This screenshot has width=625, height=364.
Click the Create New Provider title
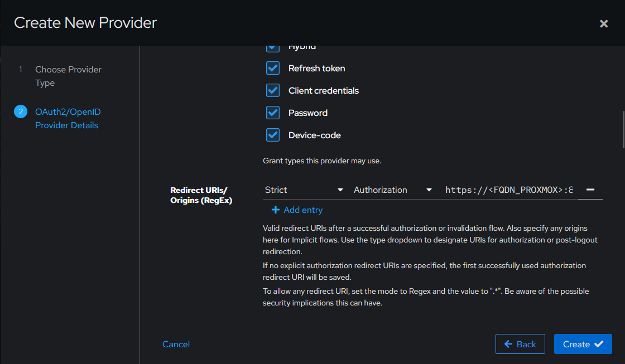pyautogui.click(x=85, y=23)
